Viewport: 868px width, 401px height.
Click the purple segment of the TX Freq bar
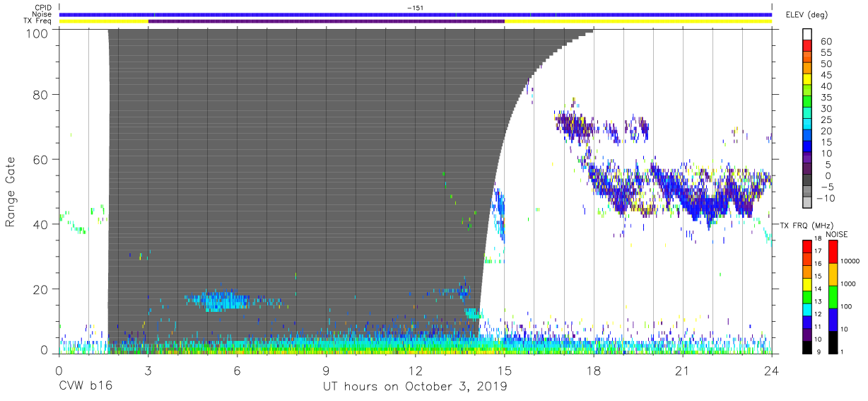click(326, 21)
